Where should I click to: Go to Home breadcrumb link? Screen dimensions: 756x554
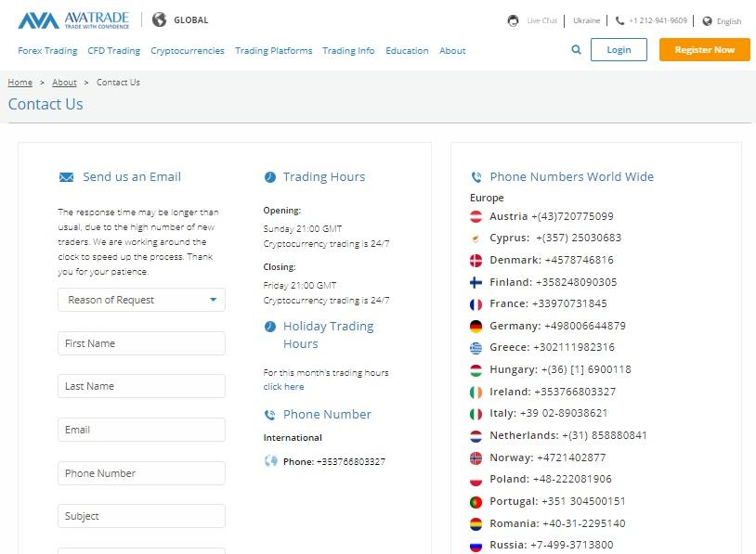(20, 83)
